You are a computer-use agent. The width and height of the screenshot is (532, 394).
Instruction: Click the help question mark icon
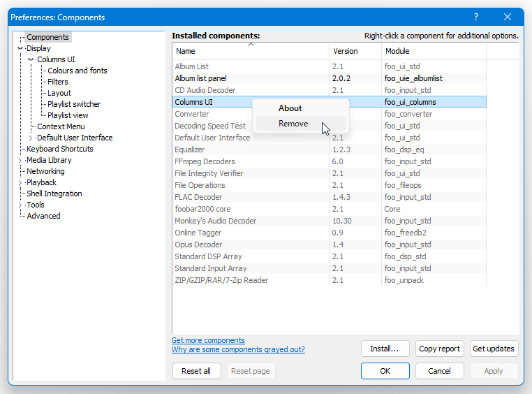tap(476, 17)
